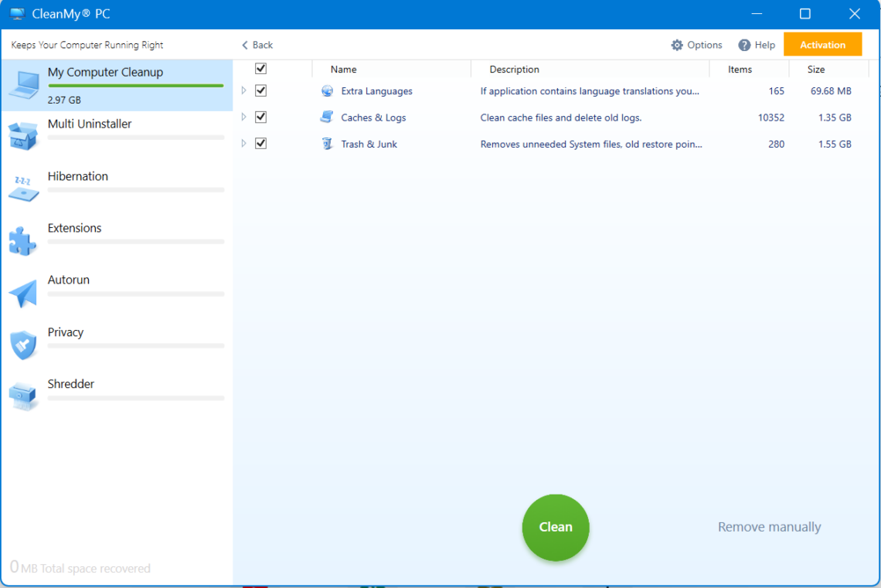
Task: Open the Options menu
Action: pyautogui.click(x=696, y=44)
